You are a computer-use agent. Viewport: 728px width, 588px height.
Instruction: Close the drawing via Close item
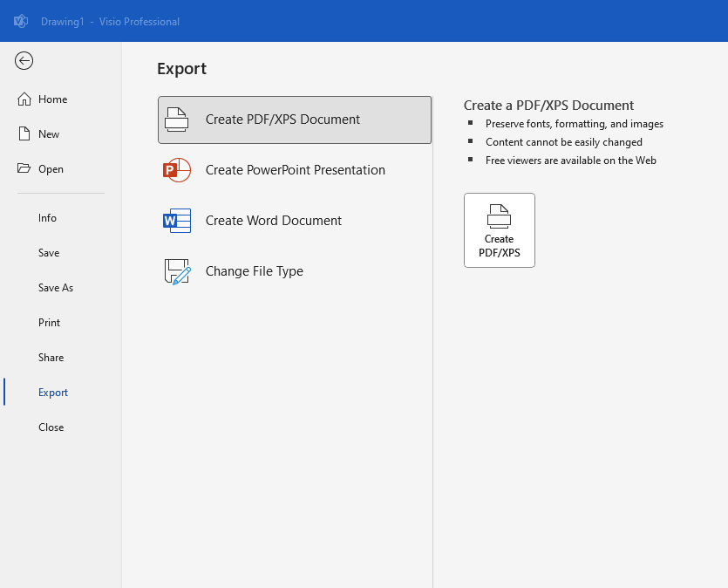(61, 427)
